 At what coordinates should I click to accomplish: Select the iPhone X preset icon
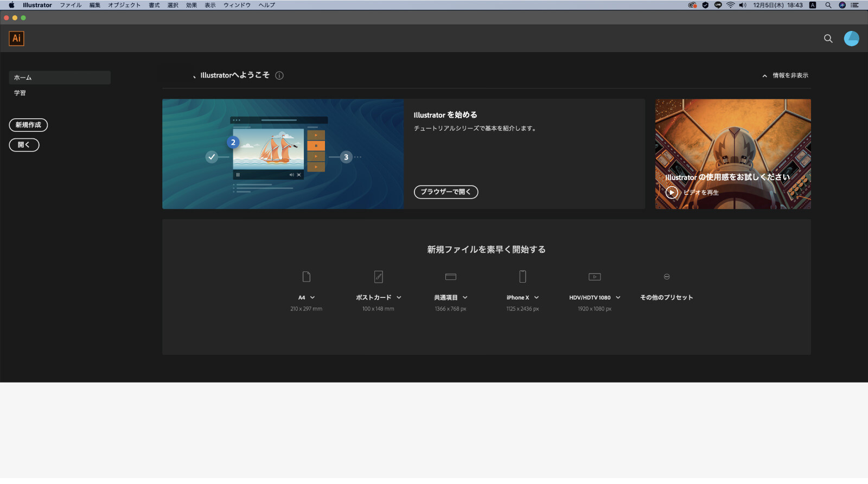522,277
